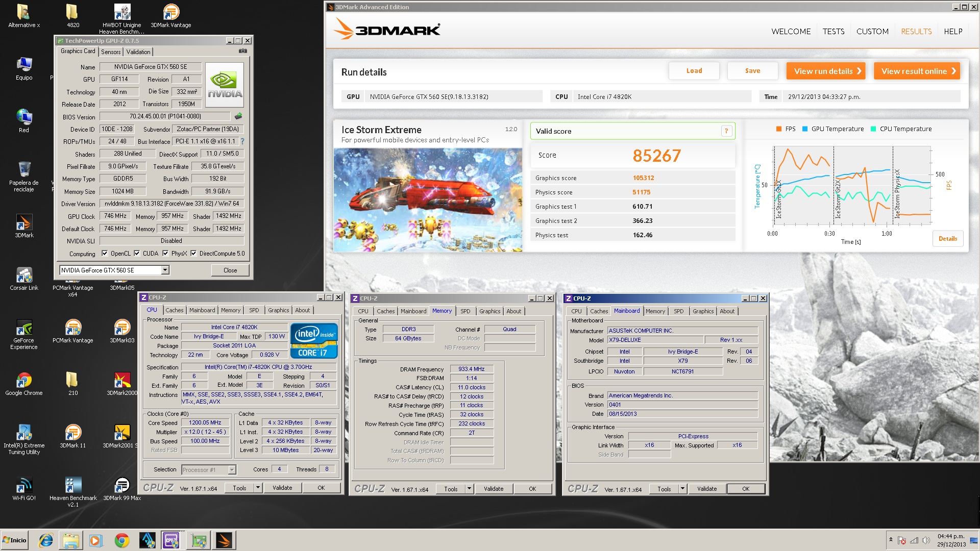
Task: Open Chrome from the taskbar
Action: point(122,540)
